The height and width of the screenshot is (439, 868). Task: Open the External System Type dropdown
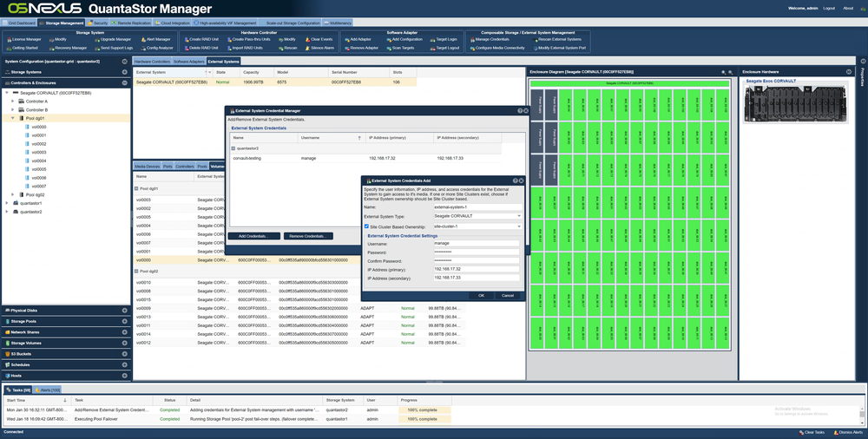(477, 216)
